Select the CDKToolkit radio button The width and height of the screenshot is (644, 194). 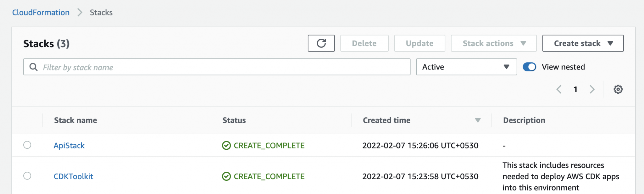point(27,176)
